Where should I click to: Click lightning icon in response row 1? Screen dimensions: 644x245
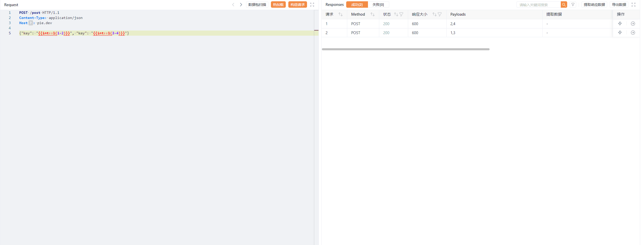[x=620, y=24]
